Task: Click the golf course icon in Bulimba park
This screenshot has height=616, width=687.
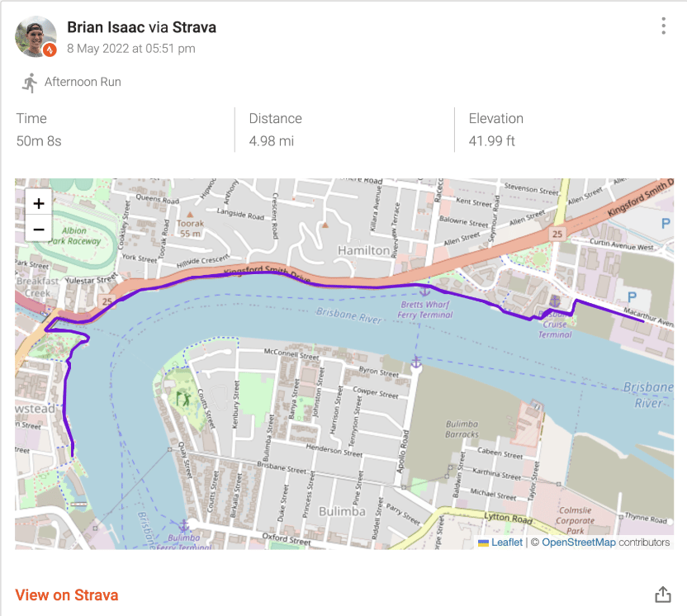Action: coord(183,399)
